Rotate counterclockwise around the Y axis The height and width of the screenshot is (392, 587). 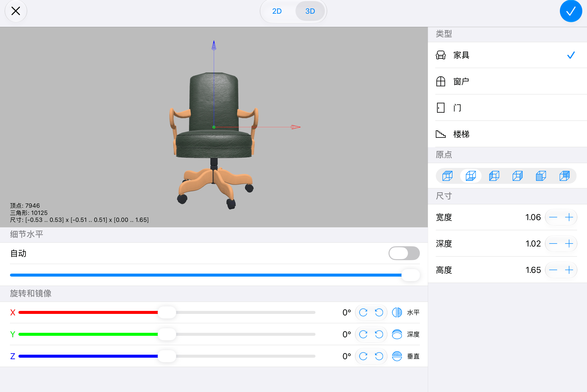[x=379, y=334]
